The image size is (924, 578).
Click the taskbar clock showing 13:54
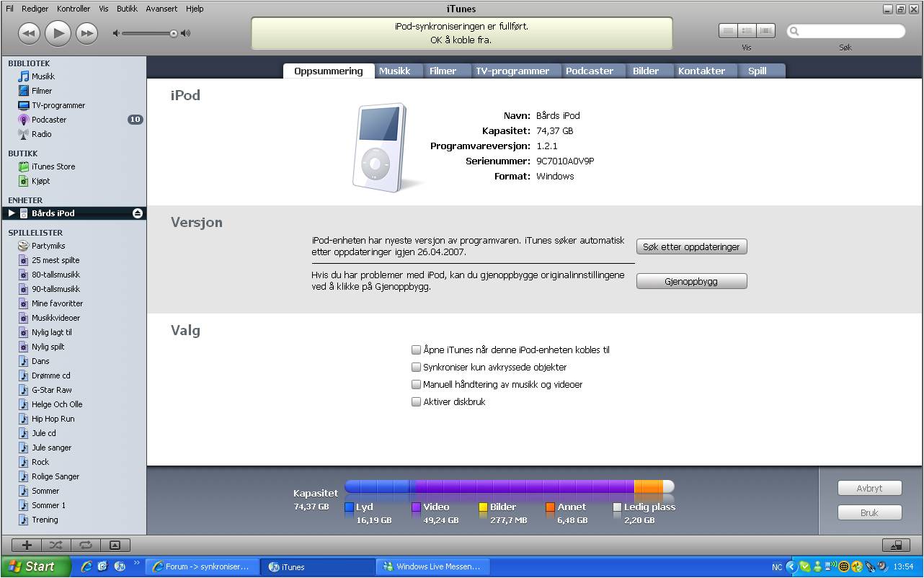903,567
